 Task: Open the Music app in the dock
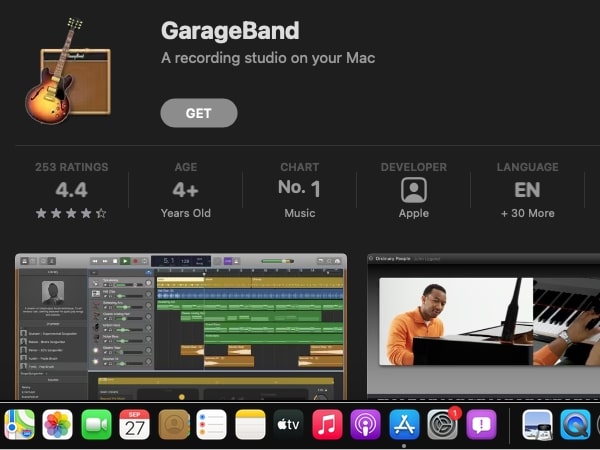[x=327, y=425]
